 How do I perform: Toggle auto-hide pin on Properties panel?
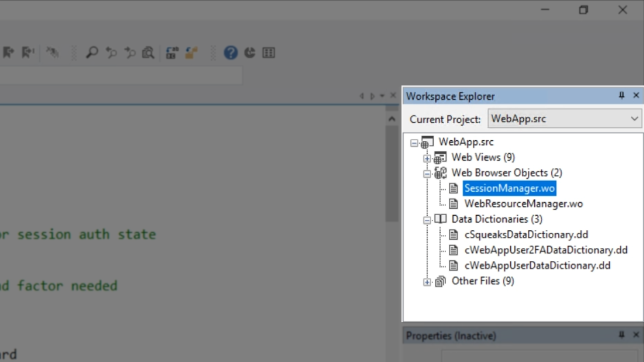coord(621,335)
